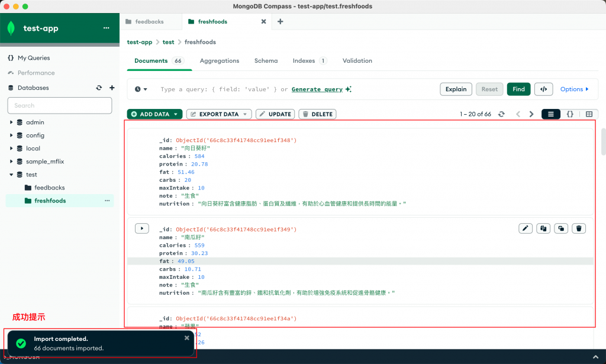This screenshot has width=606, height=364.
Task: Create a new database with plus icon
Action: point(112,88)
